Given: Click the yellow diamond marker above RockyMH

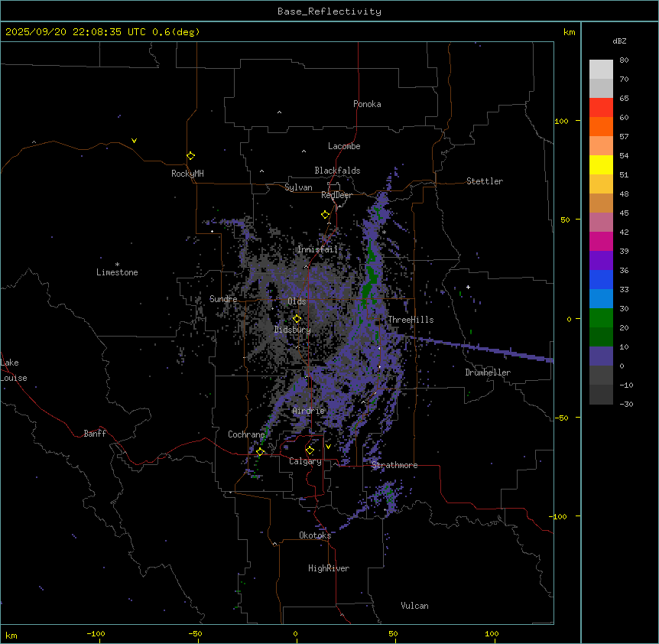Looking at the screenshot, I should pyautogui.click(x=190, y=155).
